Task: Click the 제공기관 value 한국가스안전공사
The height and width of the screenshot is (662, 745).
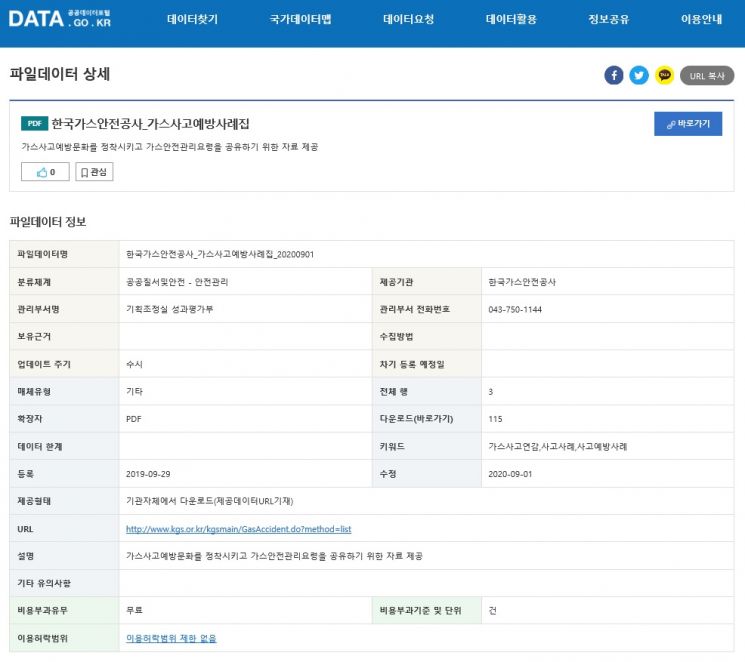Action: tap(522, 282)
